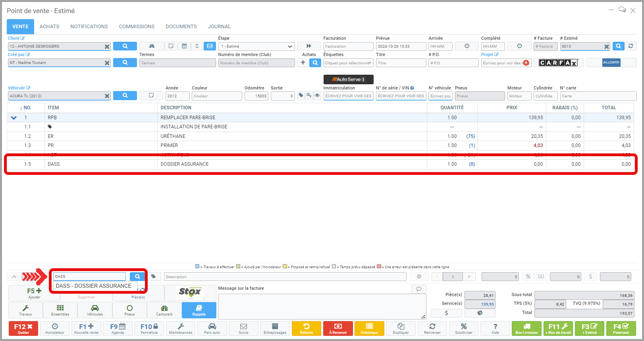Toggle the vehicle eye visibility icon
Screen dimensions: 644x341
(x=317, y=95)
